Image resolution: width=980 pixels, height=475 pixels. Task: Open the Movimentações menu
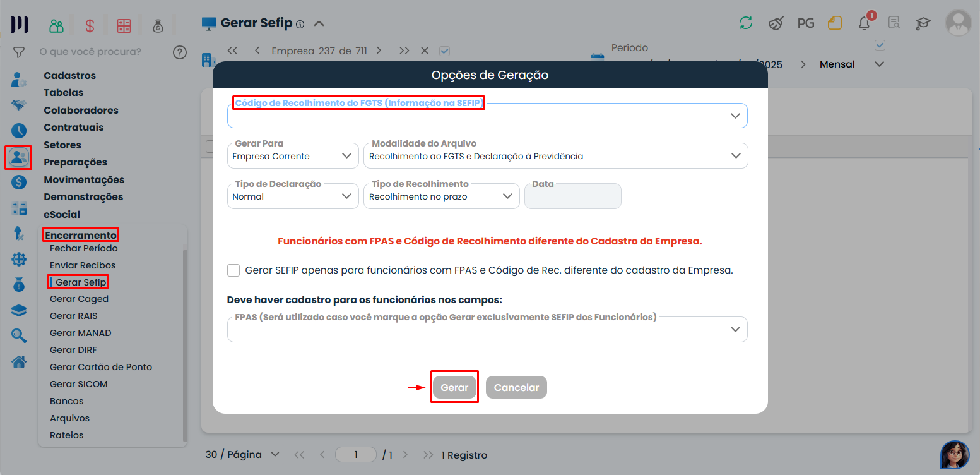[x=84, y=180]
